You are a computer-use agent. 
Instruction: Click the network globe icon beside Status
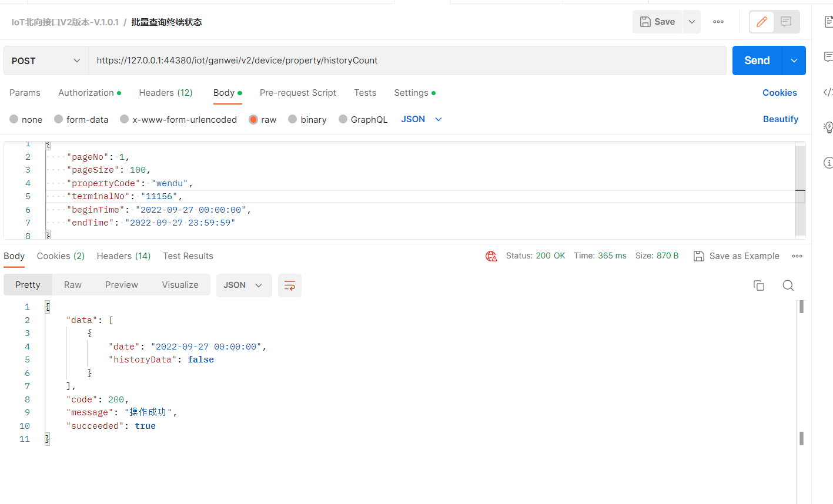tap(491, 256)
